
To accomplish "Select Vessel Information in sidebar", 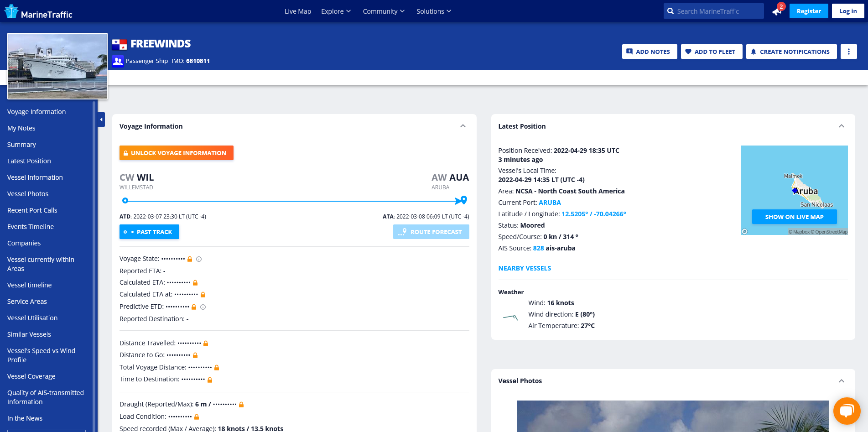I will click(x=35, y=177).
